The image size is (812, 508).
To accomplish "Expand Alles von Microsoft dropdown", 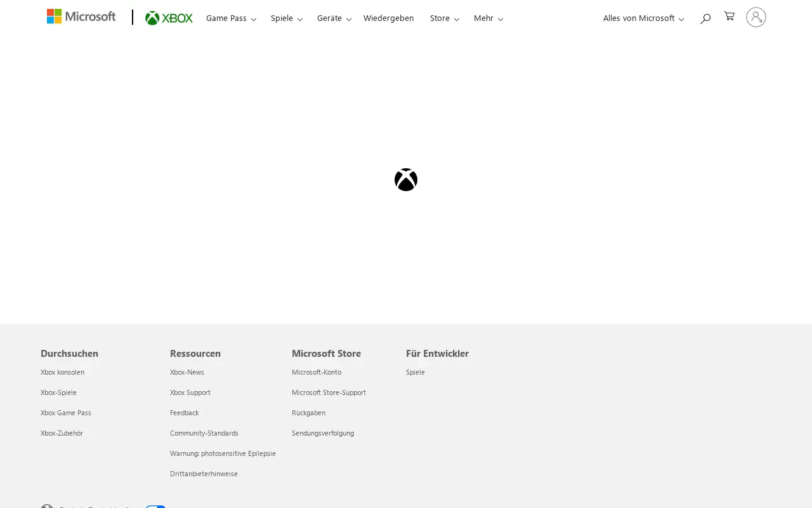I will (x=643, y=18).
